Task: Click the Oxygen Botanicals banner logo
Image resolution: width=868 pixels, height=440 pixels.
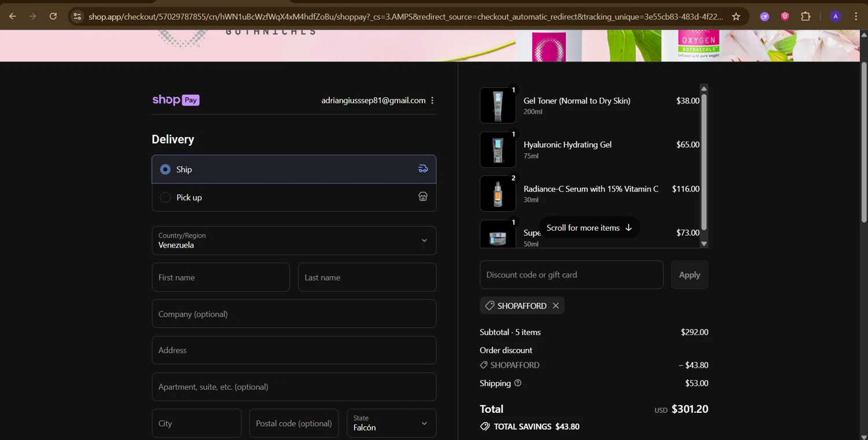Action: point(237,39)
